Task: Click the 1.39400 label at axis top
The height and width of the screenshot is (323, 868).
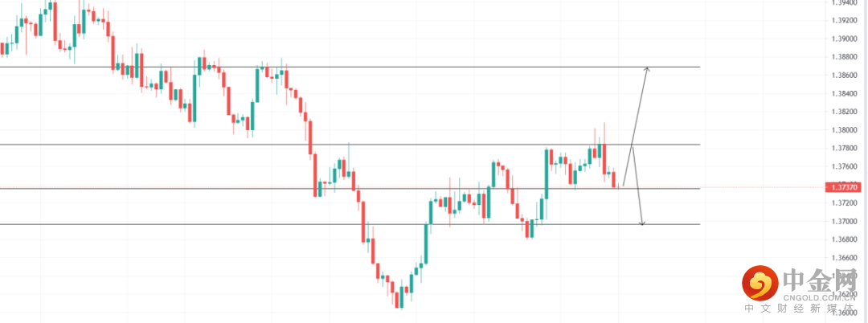Action: click(843, 2)
